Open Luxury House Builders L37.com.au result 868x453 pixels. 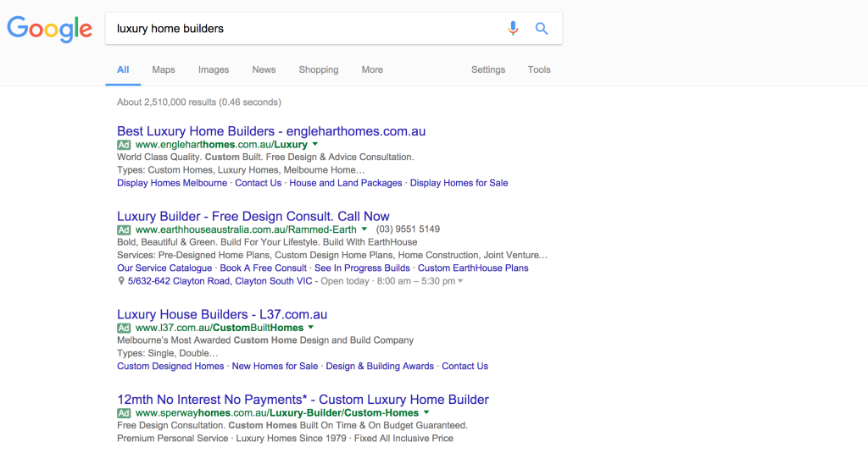(x=222, y=314)
